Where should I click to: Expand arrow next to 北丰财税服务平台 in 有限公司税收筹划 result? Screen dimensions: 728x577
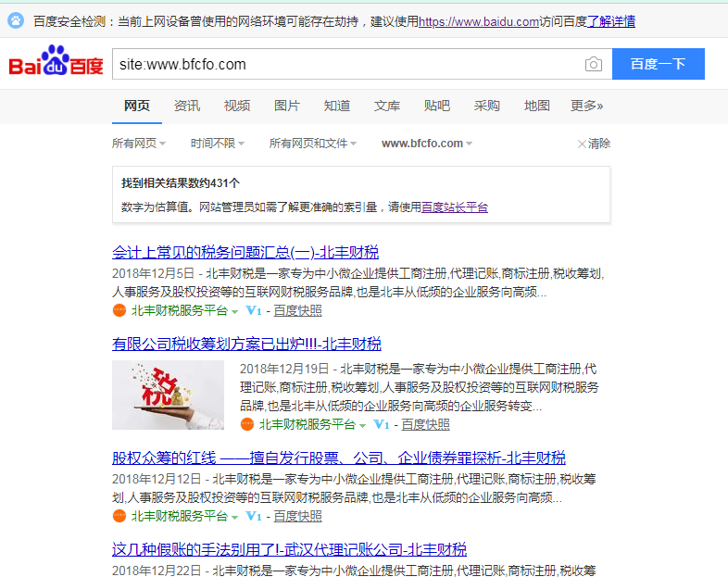[362, 426]
